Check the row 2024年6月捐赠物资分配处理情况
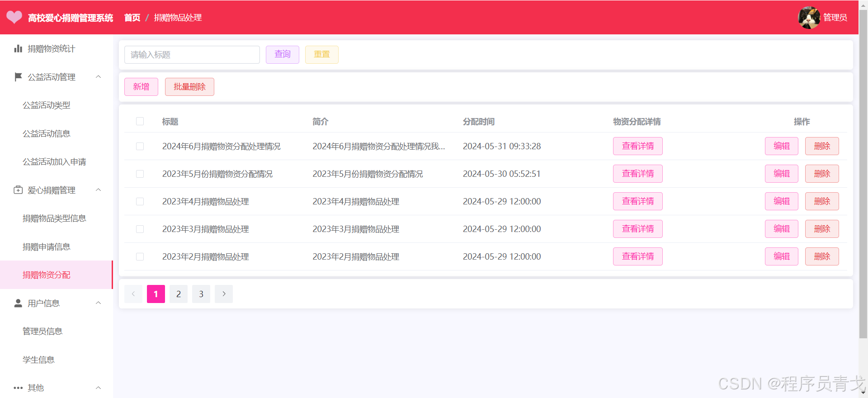This screenshot has height=398, width=868. tap(140, 146)
